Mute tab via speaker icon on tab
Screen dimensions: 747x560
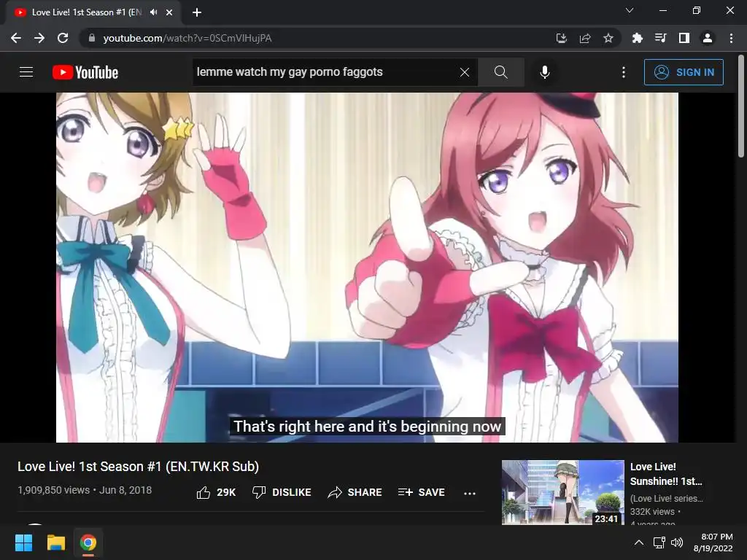click(153, 12)
